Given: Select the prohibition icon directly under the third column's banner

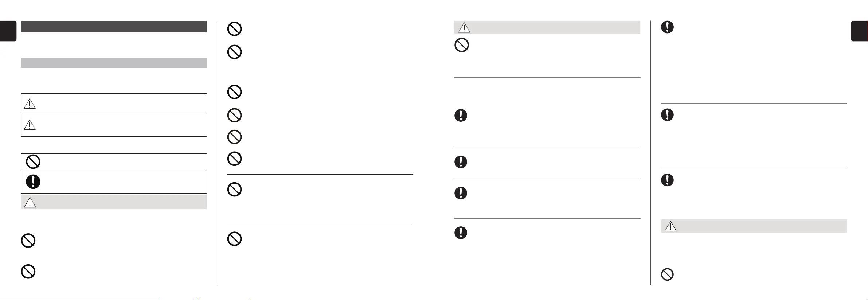Looking at the screenshot, I should pyautogui.click(x=461, y=45).
